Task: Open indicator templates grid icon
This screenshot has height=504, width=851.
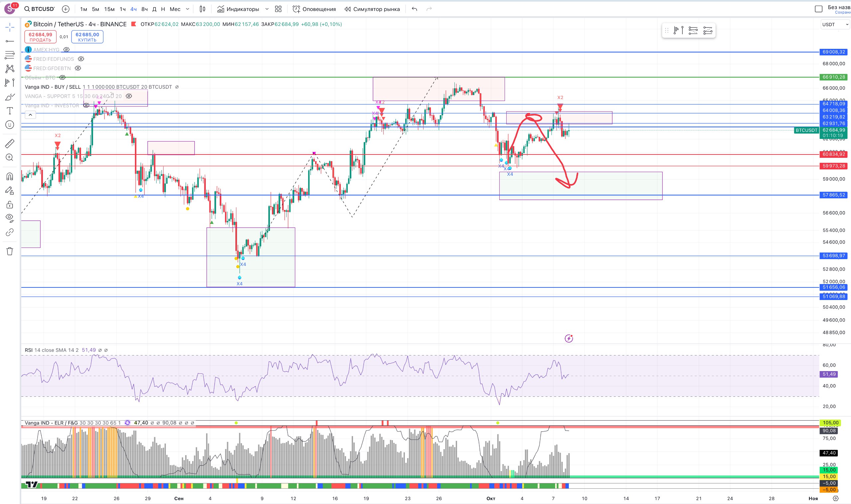Action: 278,9
